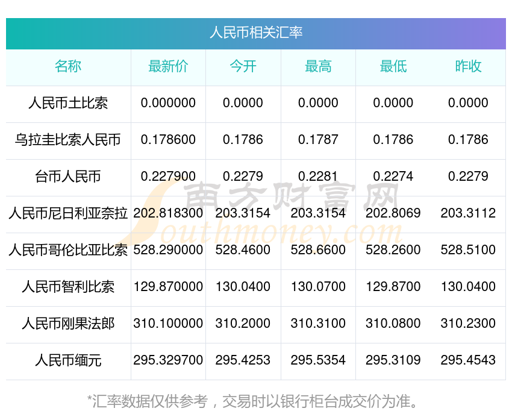Click the 缅元 open value 295.4253
Viewport: 512px width, 420px height.
(x=243, y=360)
